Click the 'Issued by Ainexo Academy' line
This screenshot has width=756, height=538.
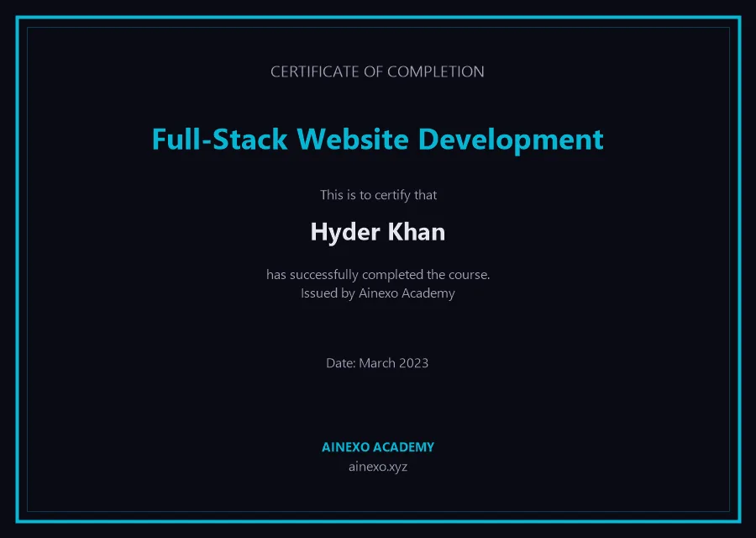tap(377, 293)
